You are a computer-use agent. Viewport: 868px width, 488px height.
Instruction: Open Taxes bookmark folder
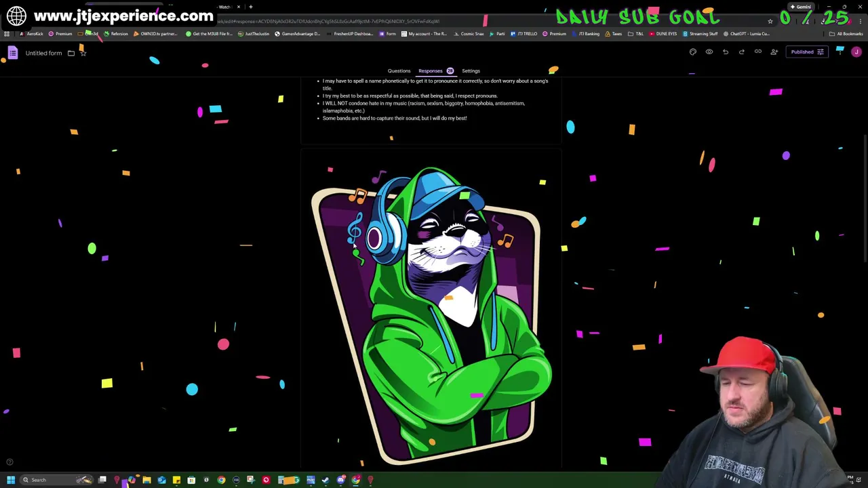click(x=614, y=34)
